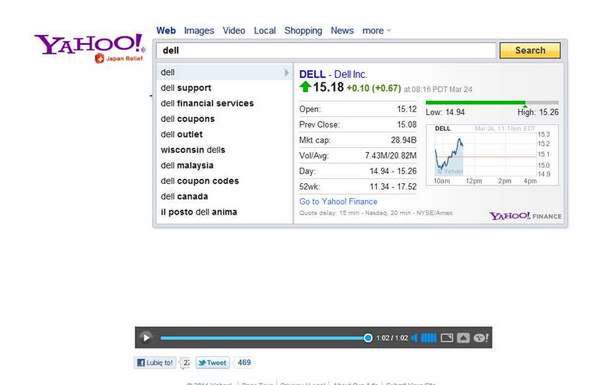Switch to the News search tab

tap(342, 31)
